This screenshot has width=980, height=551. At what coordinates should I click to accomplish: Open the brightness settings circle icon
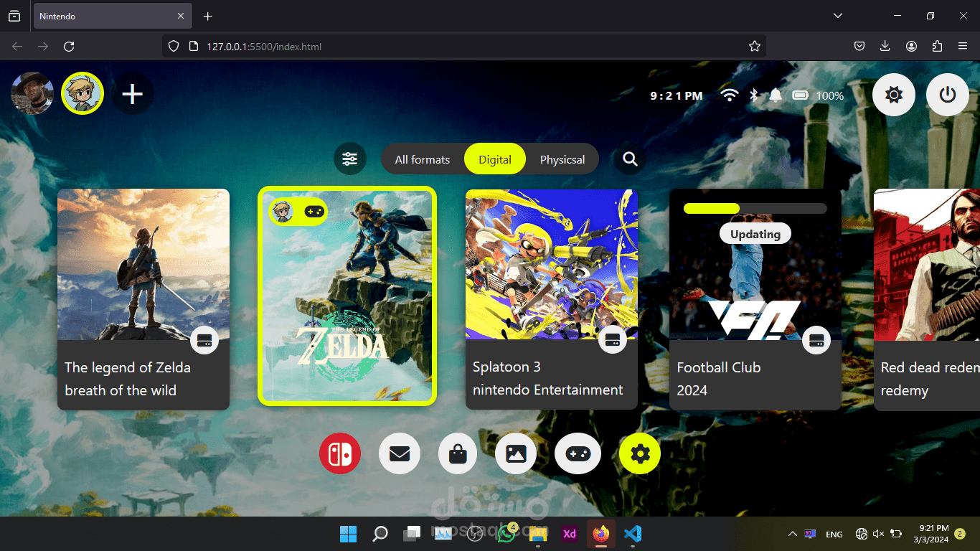(894, 95)
